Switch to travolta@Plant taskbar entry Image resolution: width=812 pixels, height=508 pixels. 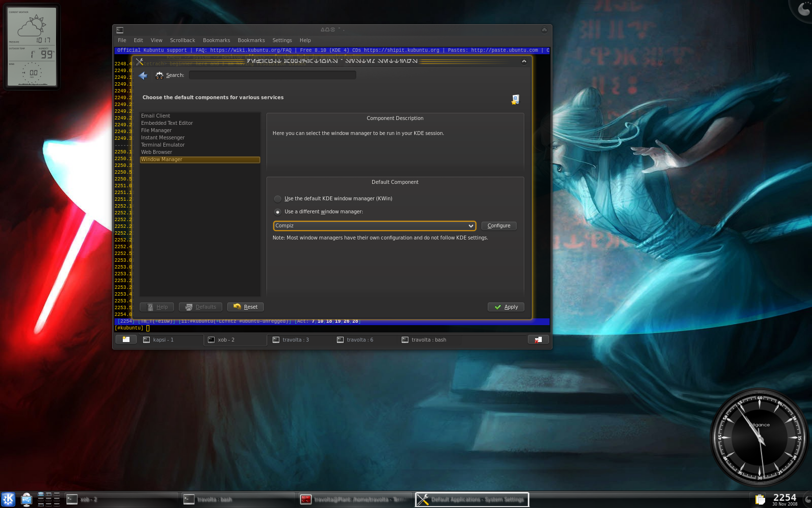click(x=355, y=499)
